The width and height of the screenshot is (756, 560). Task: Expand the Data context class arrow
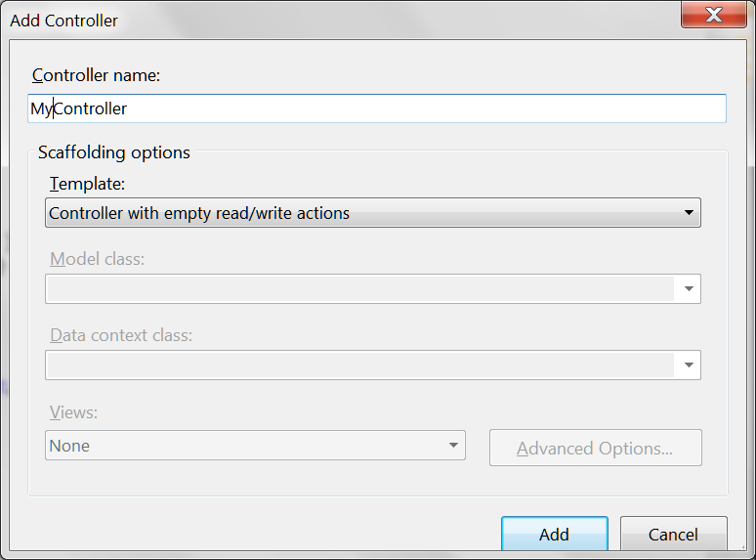pos(689,365)
